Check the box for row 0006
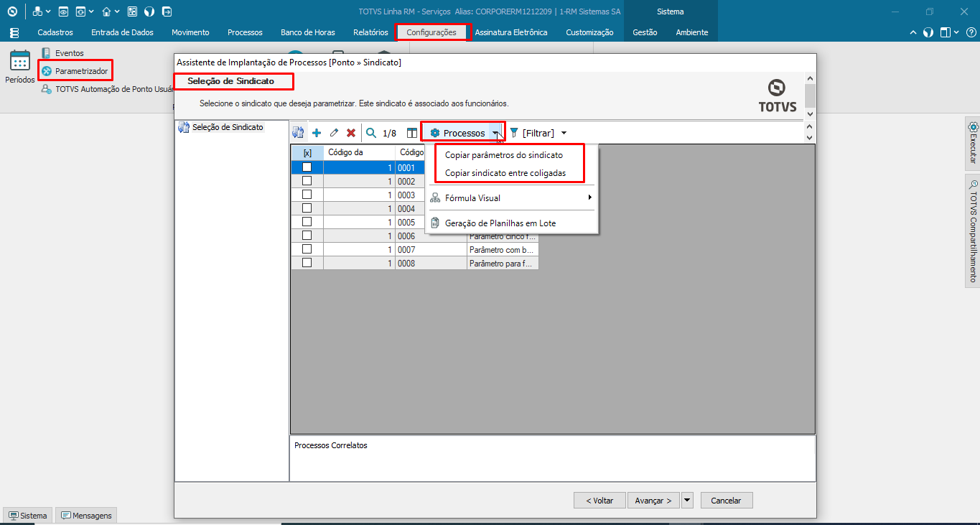 pos(307,236)
